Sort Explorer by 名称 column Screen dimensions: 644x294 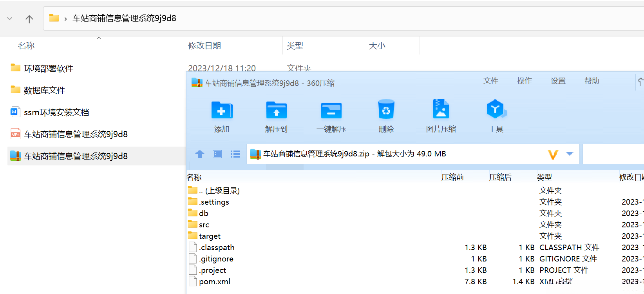pos(26,46)
